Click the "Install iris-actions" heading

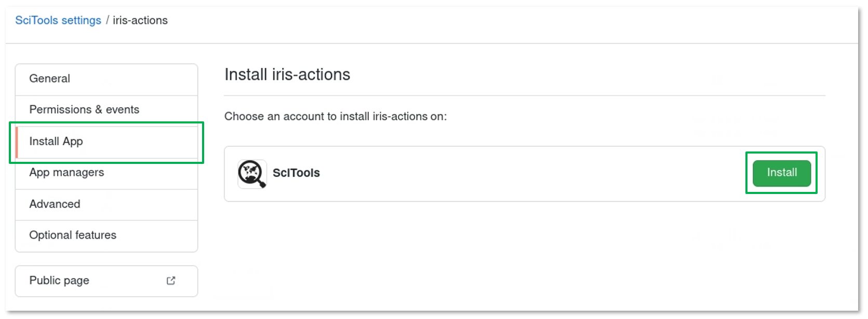[287, 75]
